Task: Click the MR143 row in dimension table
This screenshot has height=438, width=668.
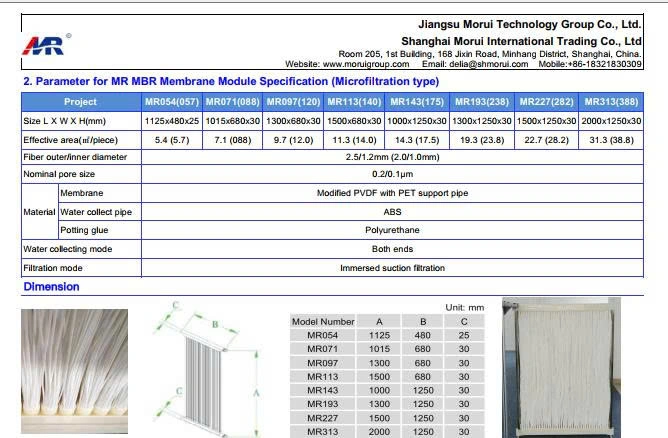Action: pos(387,390)
